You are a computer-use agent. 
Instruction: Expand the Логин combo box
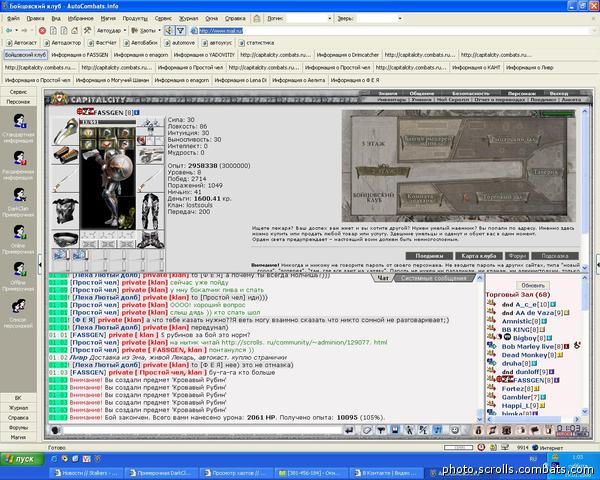coord(329,18)
